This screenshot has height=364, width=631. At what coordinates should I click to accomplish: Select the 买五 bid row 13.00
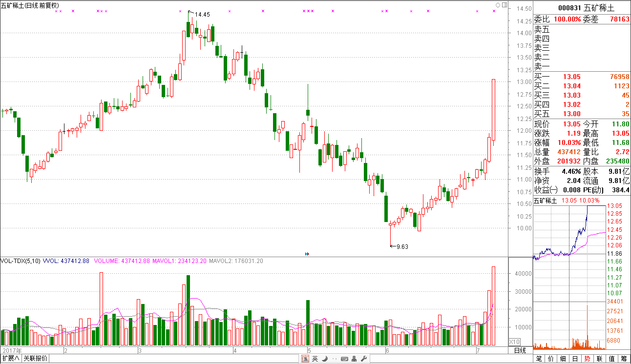(582, 114)
